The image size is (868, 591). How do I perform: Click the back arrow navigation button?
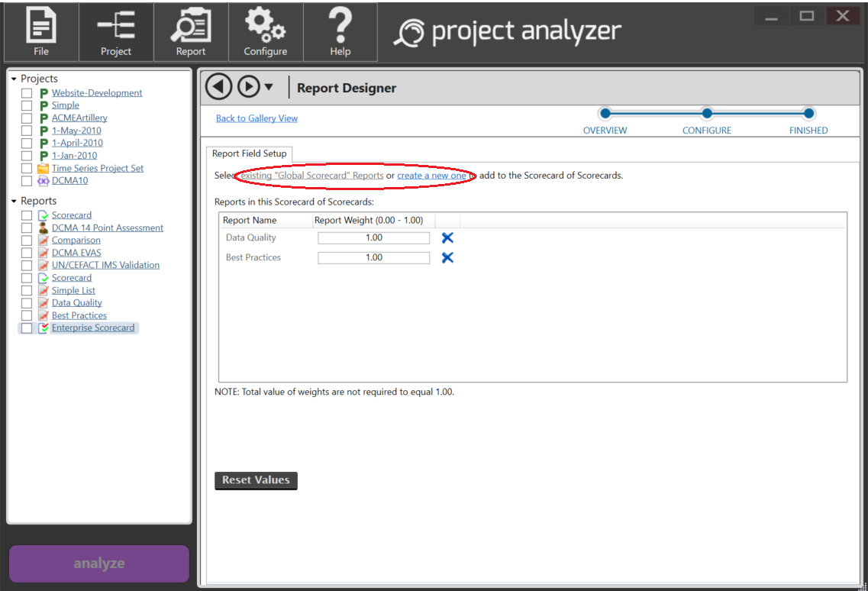click(x=219, y=87)
